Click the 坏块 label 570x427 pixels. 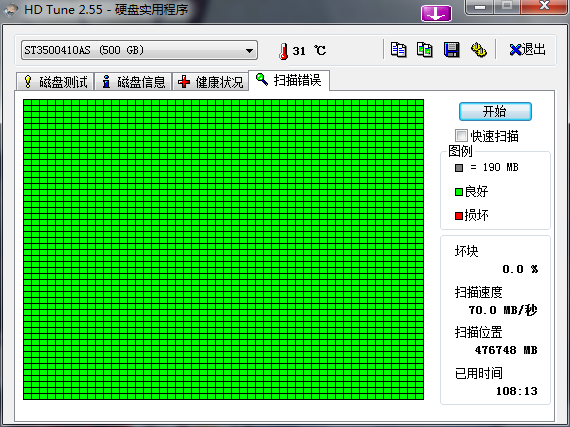pyautogui.click(x=466, y=251)
